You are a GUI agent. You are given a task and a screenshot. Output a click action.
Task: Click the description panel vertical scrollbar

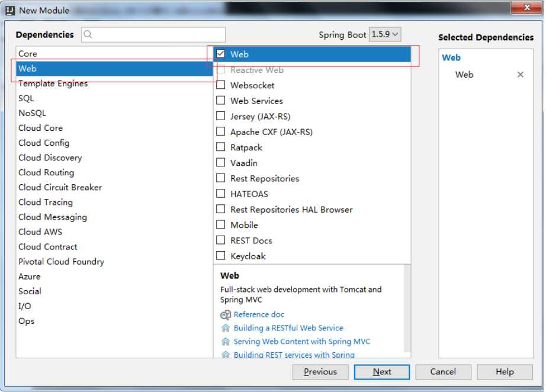pos(407,308)
